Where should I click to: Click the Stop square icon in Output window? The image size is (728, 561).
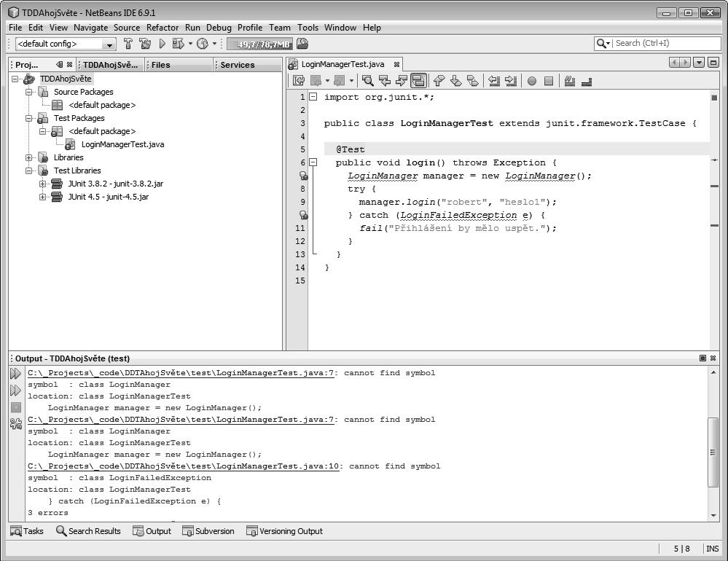coord(16,407)
